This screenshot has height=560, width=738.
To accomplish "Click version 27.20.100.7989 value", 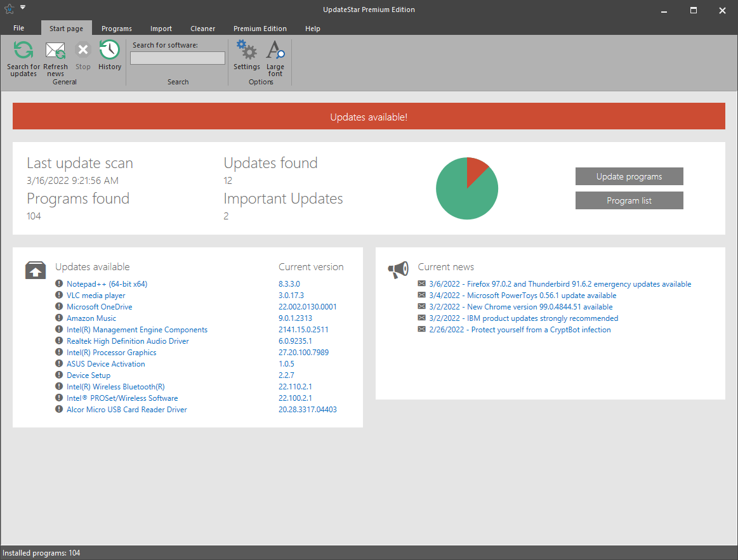I will pyautogui.click(x=303, y=353).
